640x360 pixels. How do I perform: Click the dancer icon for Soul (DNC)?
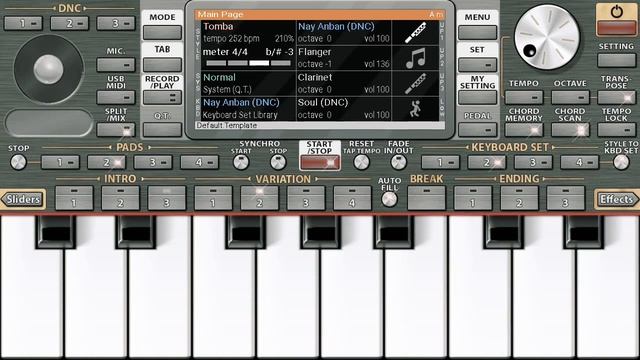point(416,109)
